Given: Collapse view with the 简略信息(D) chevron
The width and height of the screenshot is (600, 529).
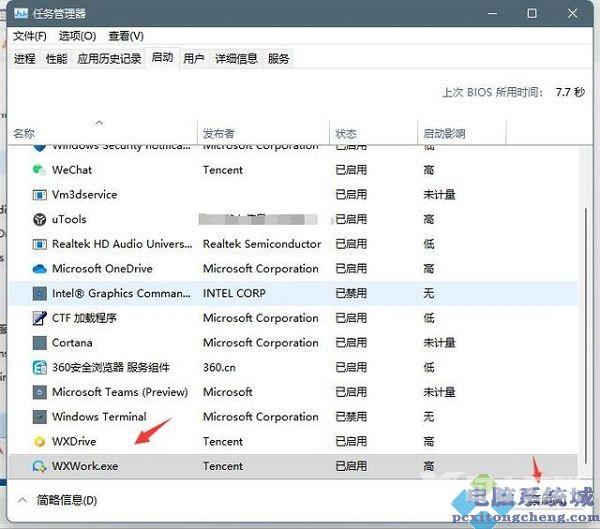Looking at the screenshot, I should 23,500.
